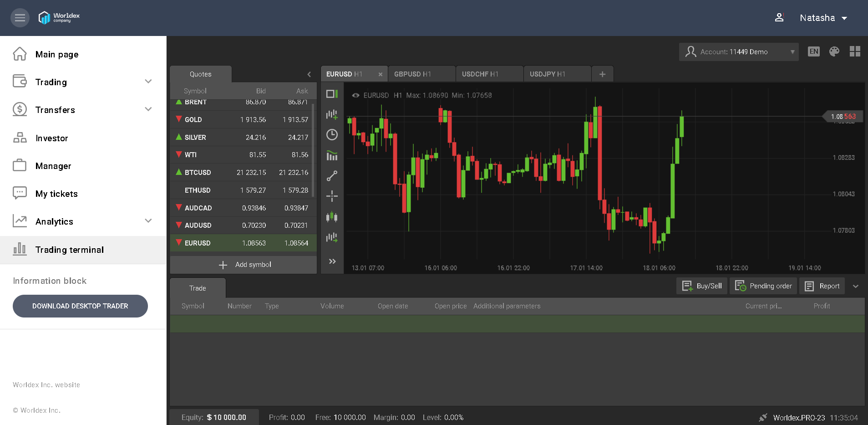This screenshot has width=868, height=425.
Task: Activate the crosshair tool
Action: [x=332, y=196]
